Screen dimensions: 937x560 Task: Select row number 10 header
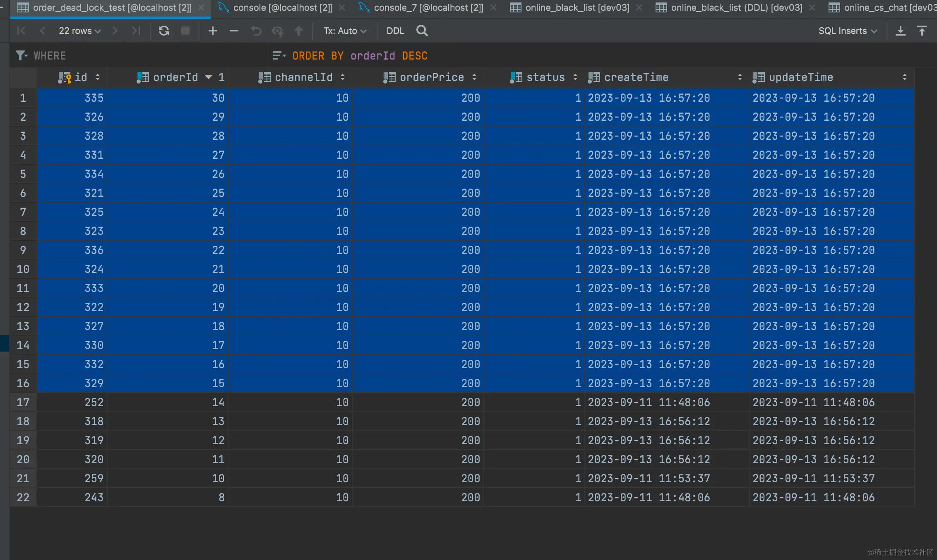(23, 269)
